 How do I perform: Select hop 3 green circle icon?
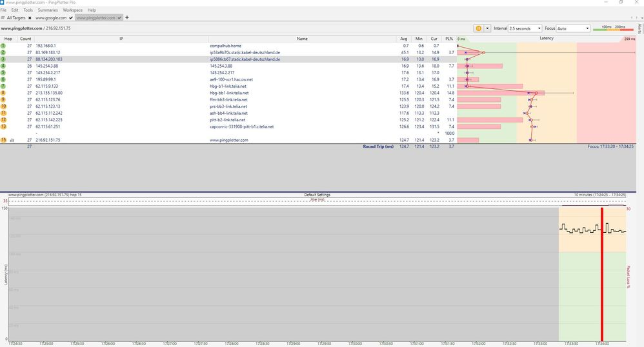3,59
